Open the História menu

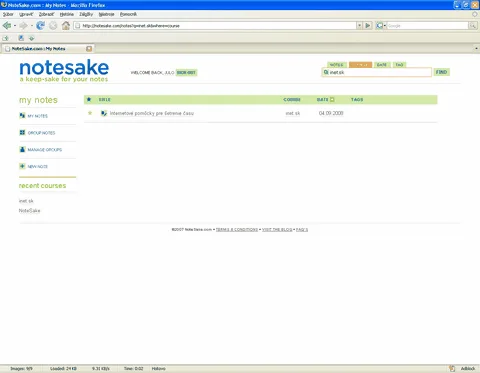pyautogui.click(x=67, y=14)
